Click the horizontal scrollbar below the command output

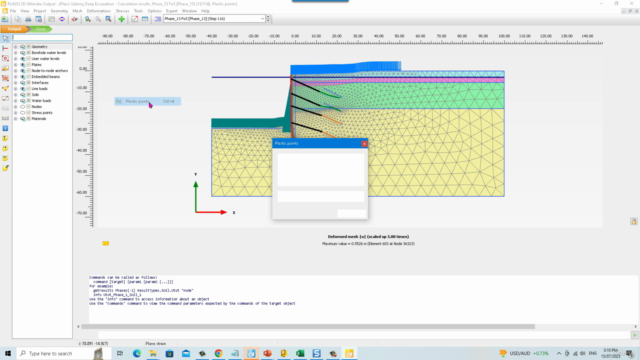(308, 327)
